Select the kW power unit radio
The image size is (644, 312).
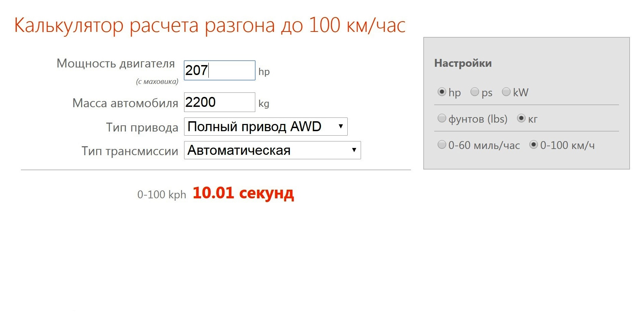(x=506, y=92)
